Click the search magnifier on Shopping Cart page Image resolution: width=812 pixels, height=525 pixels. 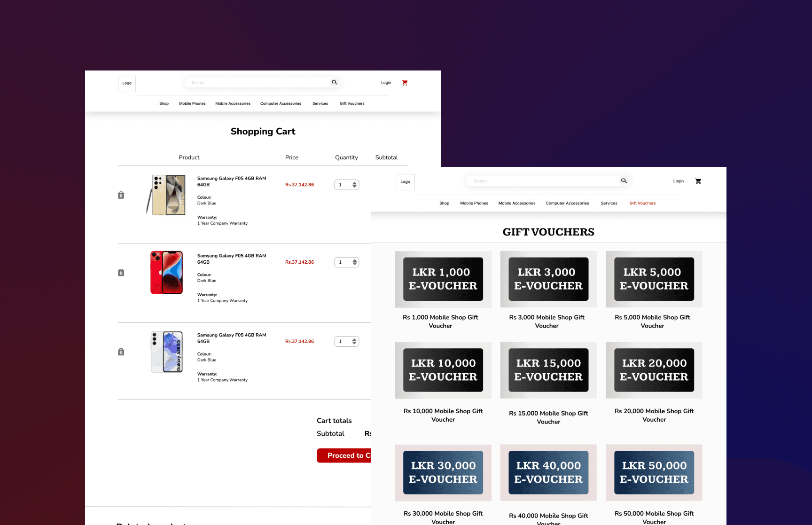click(x=335, y=82)
